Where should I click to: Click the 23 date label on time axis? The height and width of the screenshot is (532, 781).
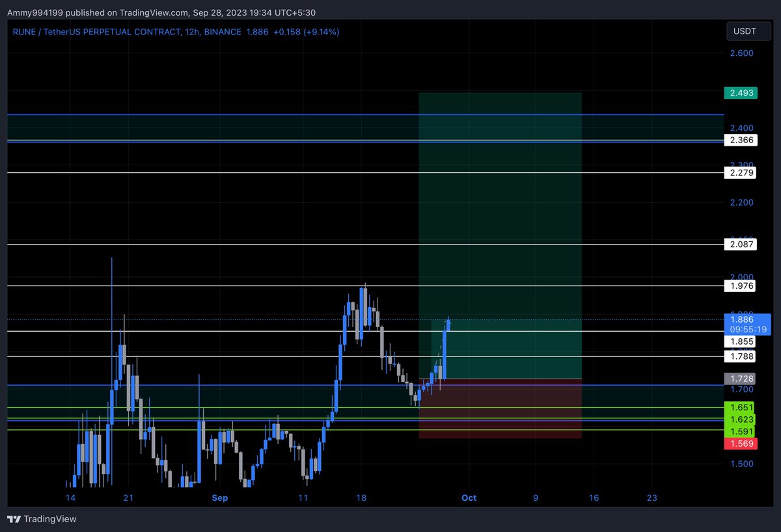pos(652,498)
